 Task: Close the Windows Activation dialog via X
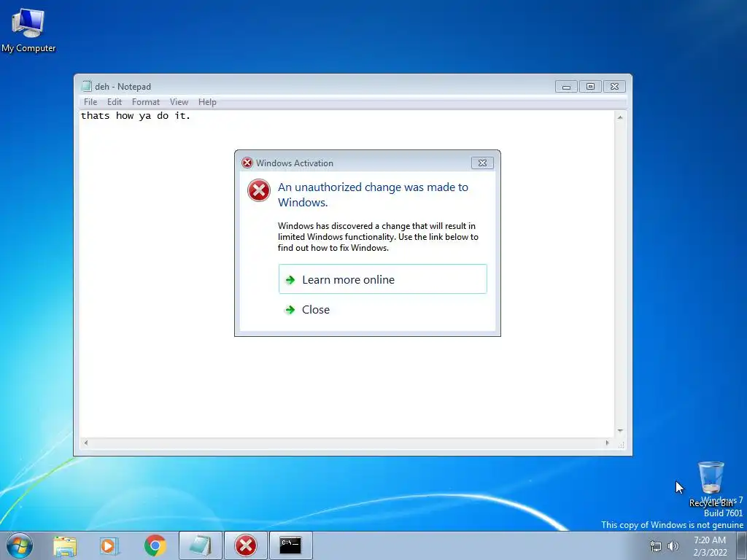pos(482,163)
